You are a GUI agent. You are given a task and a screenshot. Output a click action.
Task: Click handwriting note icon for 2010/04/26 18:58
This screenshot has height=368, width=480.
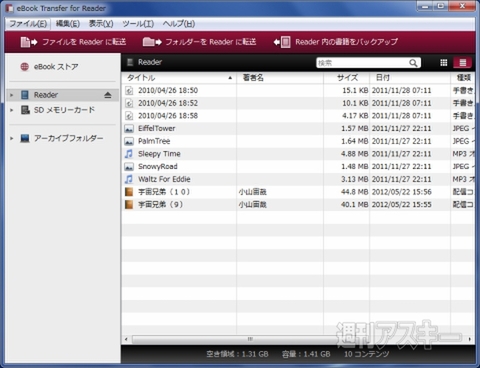[x=129, y=116]
